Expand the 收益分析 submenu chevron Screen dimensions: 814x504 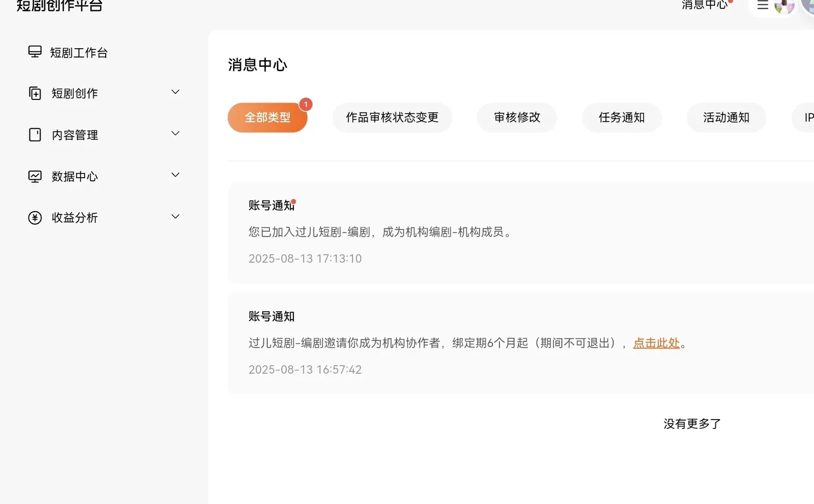pyautogui.click(x=176, y=217)
